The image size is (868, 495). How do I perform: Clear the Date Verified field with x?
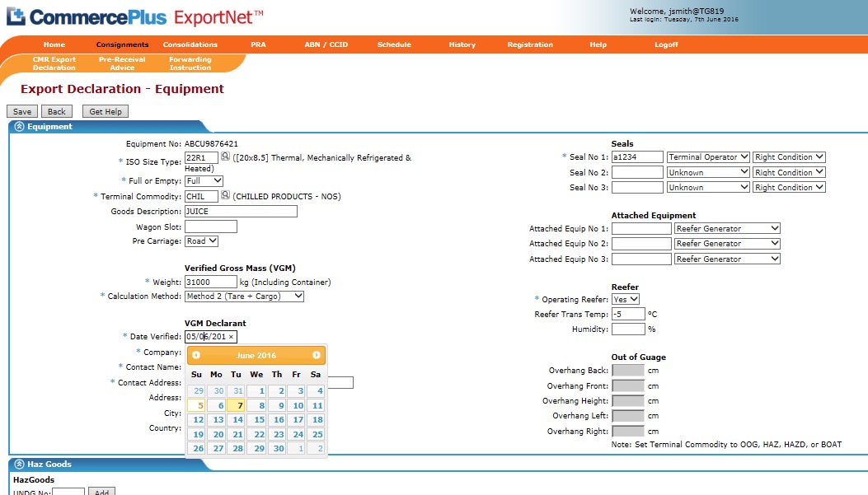pyautogui.click(x=232, y=337)
